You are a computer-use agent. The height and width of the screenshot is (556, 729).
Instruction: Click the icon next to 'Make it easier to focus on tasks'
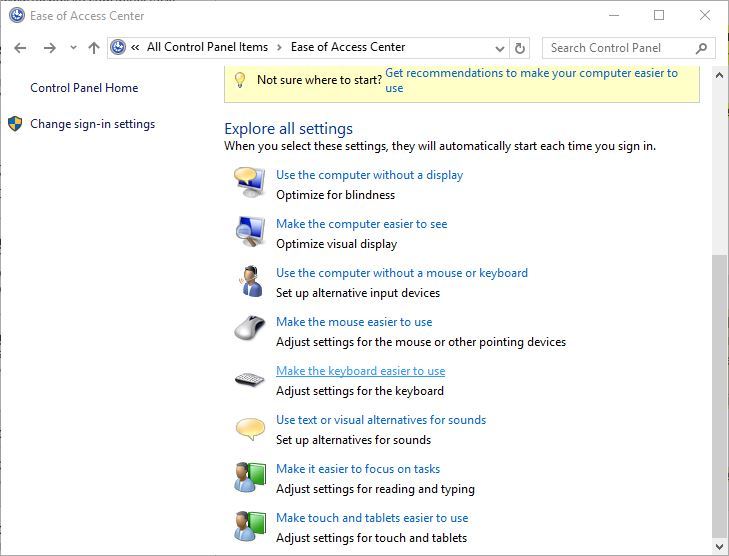point(249,477)
